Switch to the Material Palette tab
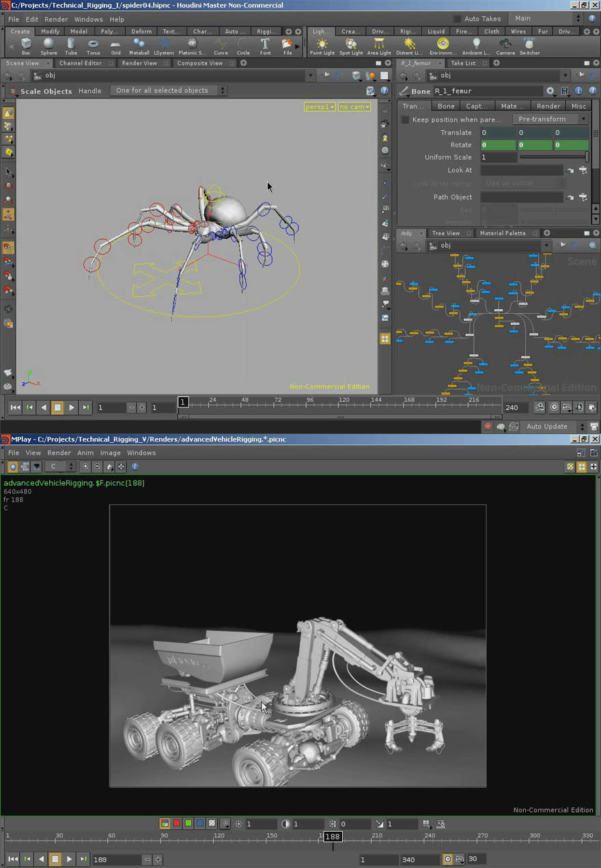Image resolution: width=601 pixels, height=868 pixels. coord(503,233)
